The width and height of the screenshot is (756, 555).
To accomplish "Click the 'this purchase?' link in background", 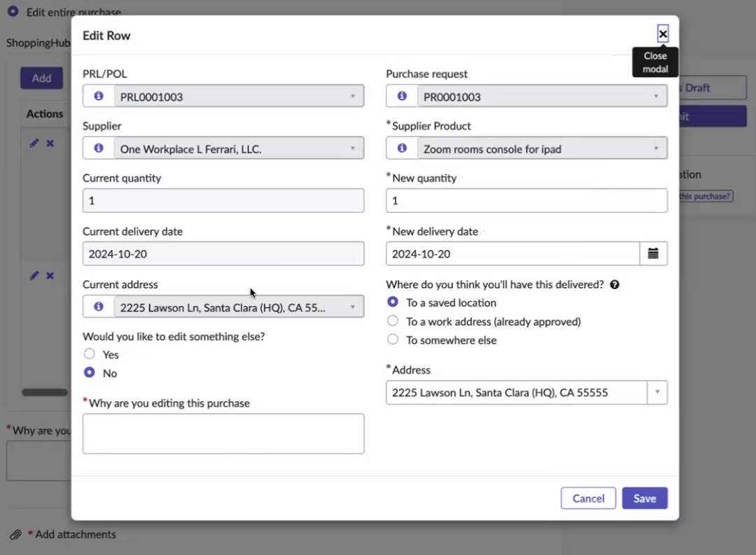I will (x=706, y=196).
